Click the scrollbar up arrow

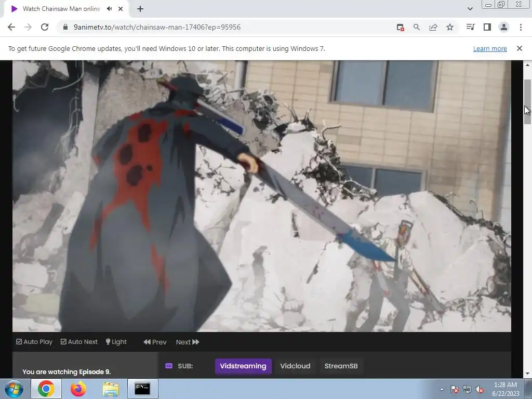pos(527,65)
